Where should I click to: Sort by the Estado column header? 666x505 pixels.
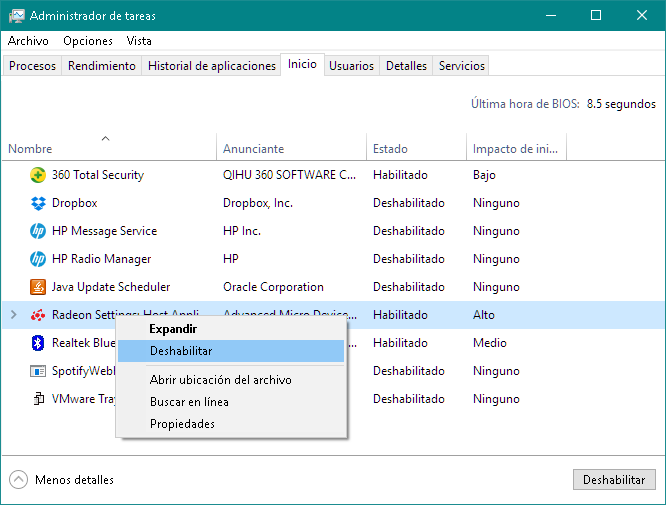(x=390, y=149)
